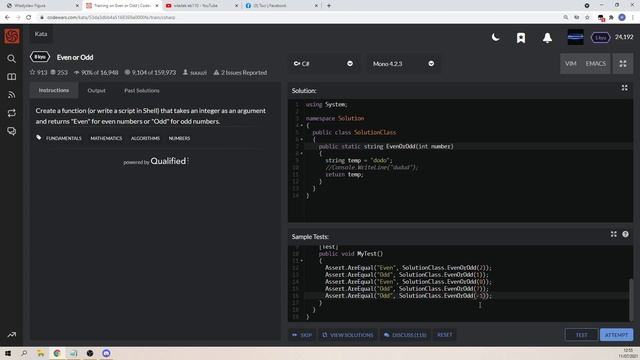Viewport: 640px width, 360px height.
Task: Open the Codewars home logo
Action: coord(11,36)
